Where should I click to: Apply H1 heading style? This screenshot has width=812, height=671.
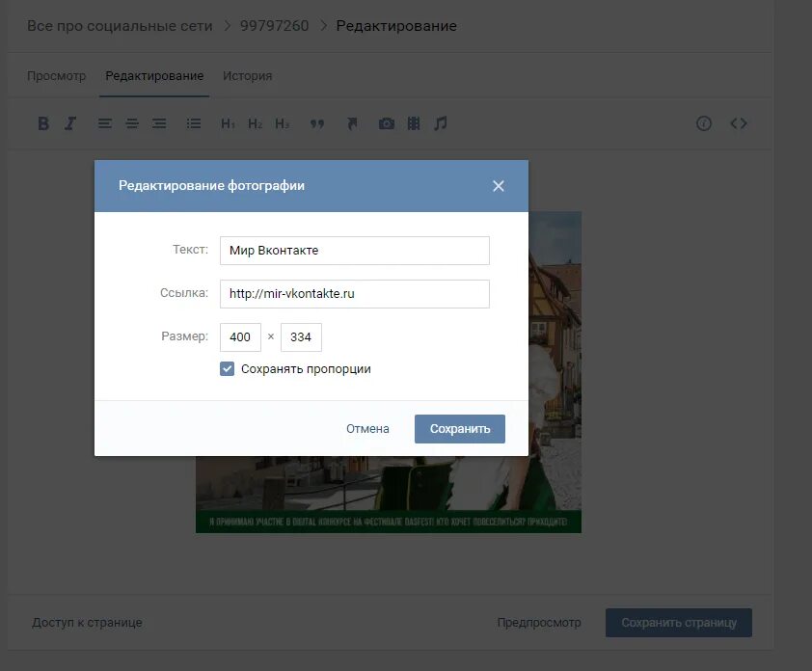[x=228, y=123]
